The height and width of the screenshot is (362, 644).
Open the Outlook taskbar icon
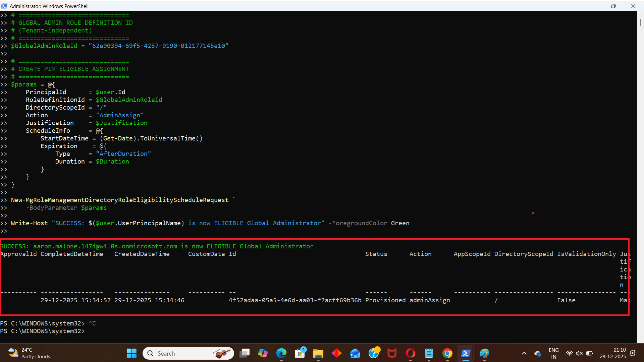(355, 353)
